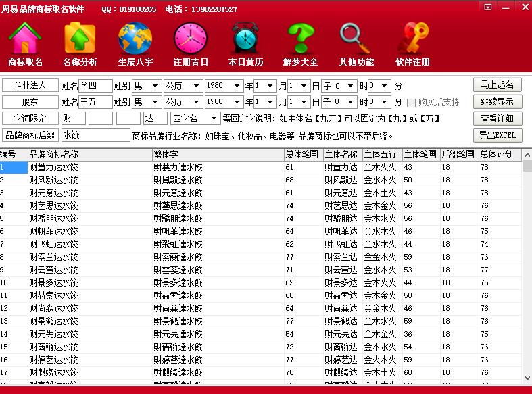Click the 品牌商标后缀 input containing 水饺
Screen dimensions: 532x394
(x=95, y=135)
